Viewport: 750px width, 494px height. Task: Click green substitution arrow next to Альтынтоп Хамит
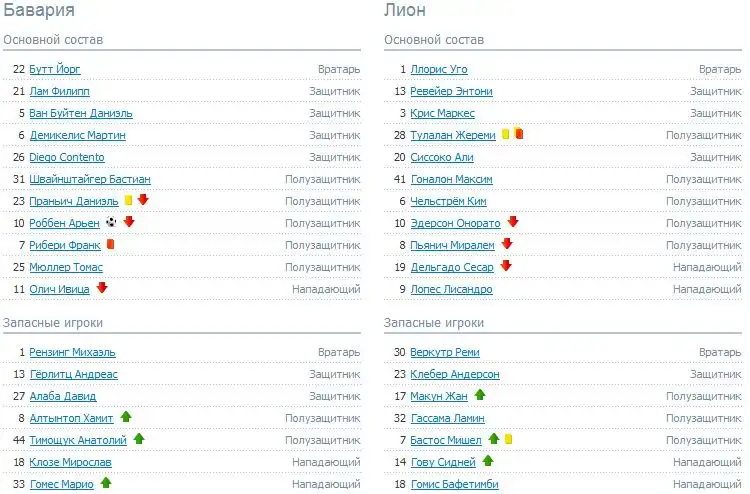125,417
